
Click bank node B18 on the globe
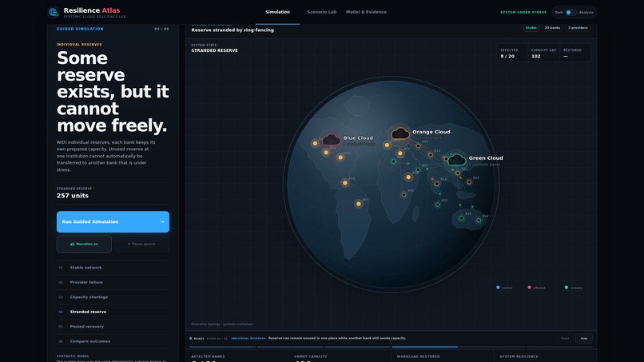point(461,218)
